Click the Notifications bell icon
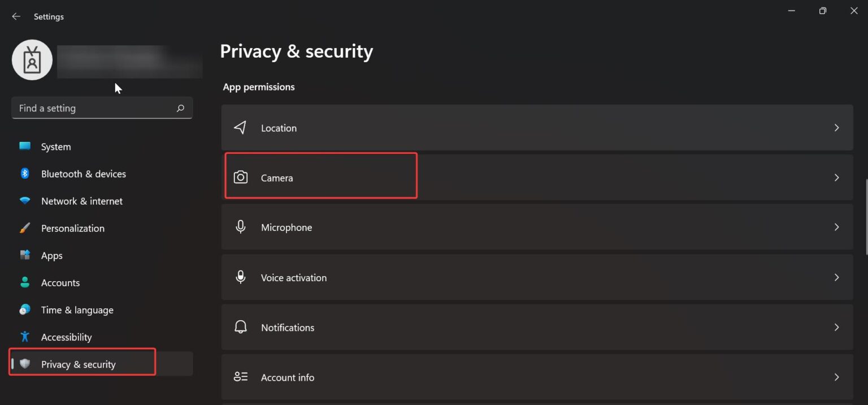The width and height of the screenshot is (868, 405). (x=240, y=327)
